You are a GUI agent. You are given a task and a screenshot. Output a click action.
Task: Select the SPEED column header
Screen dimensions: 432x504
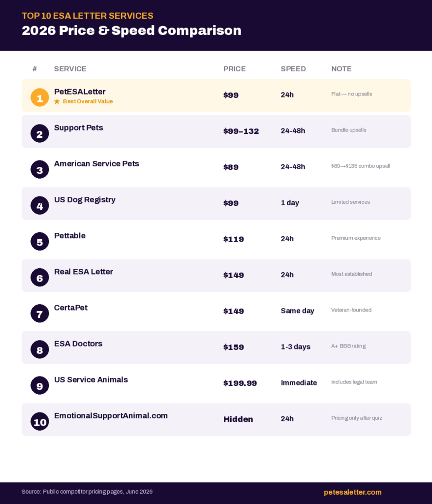(x=293, y=69)
